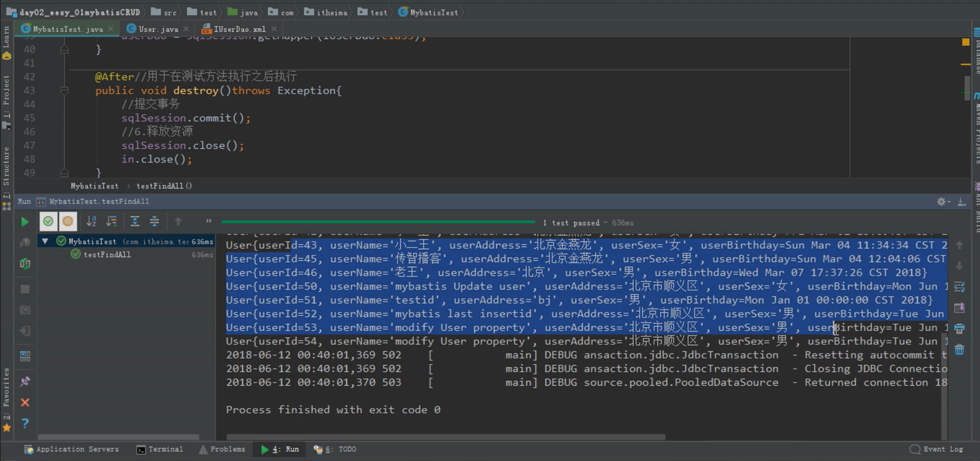This screenshot has height=461, width=980.
Task: Click console horizontal scrollbar
Action: [x=445, y=437]
